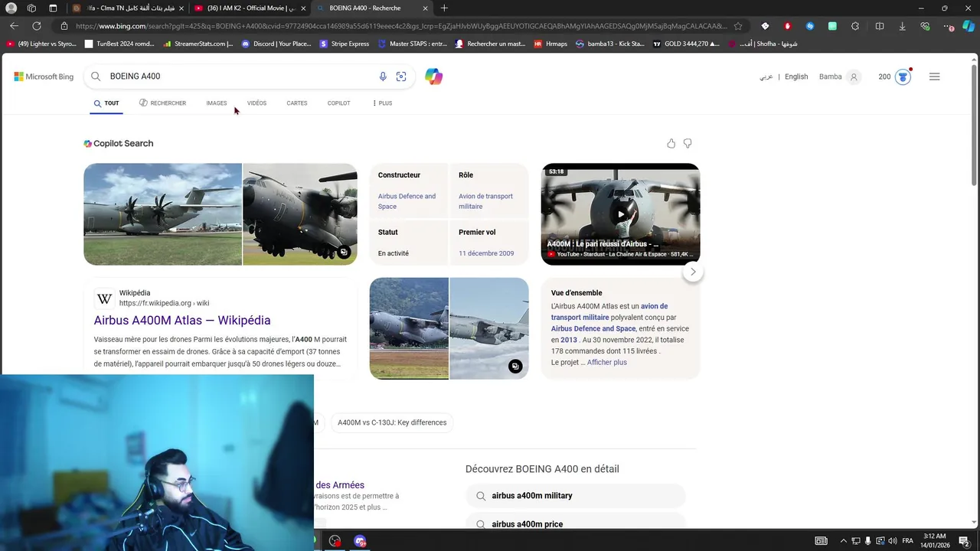Image resolution: width=980 pixels, height=551 pixels.
Task: Open Stripe Express bookmark
Action: coord(345,44)
